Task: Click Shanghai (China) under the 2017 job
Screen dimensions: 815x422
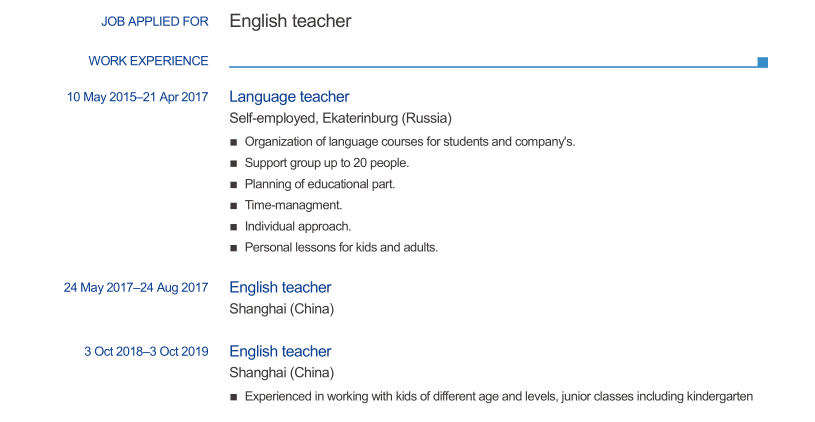Action: (x=281, y=309)
